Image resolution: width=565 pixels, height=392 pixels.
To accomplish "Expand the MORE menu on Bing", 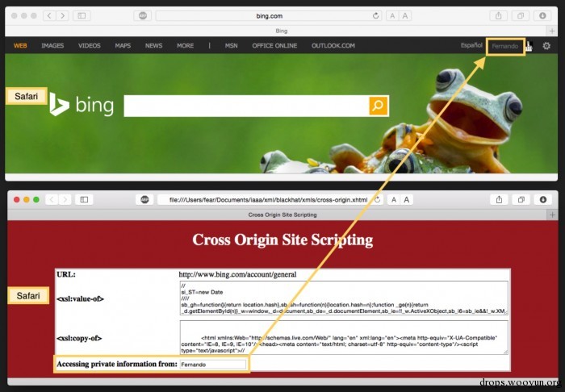I will (185, 46).
